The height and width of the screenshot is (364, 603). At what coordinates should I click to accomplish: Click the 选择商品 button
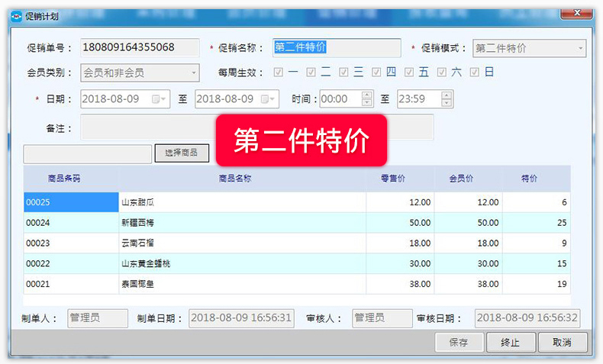(x=182, y=153)
